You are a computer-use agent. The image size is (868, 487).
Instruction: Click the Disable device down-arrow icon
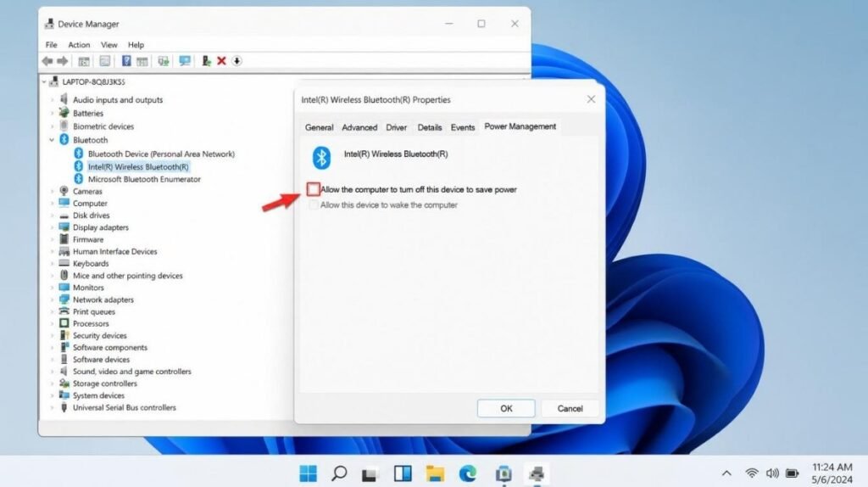tap(237, 61)
